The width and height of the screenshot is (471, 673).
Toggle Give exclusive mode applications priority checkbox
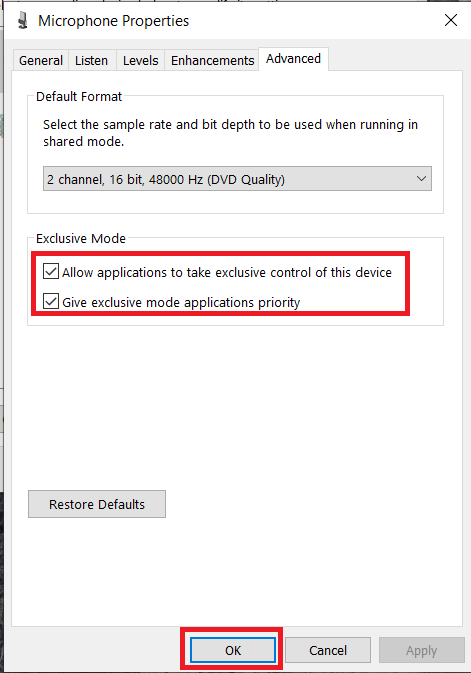pos(51,301)
